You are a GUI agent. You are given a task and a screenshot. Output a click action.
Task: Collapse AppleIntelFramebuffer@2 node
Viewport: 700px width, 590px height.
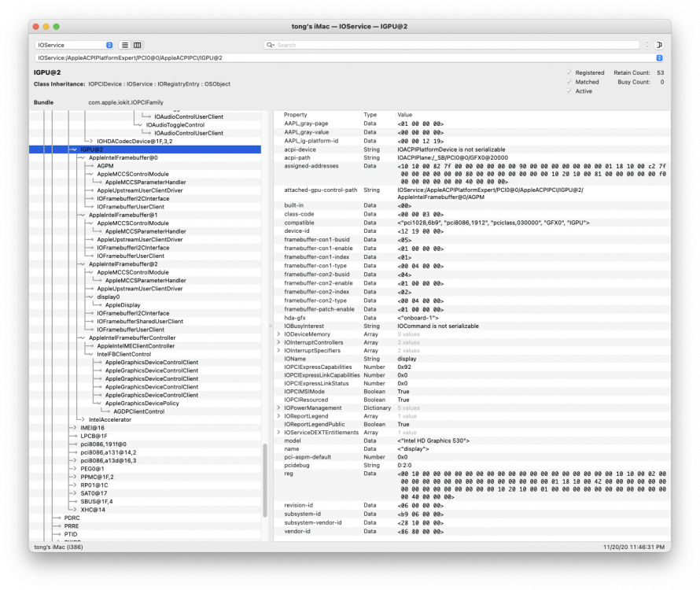(83, 264)
